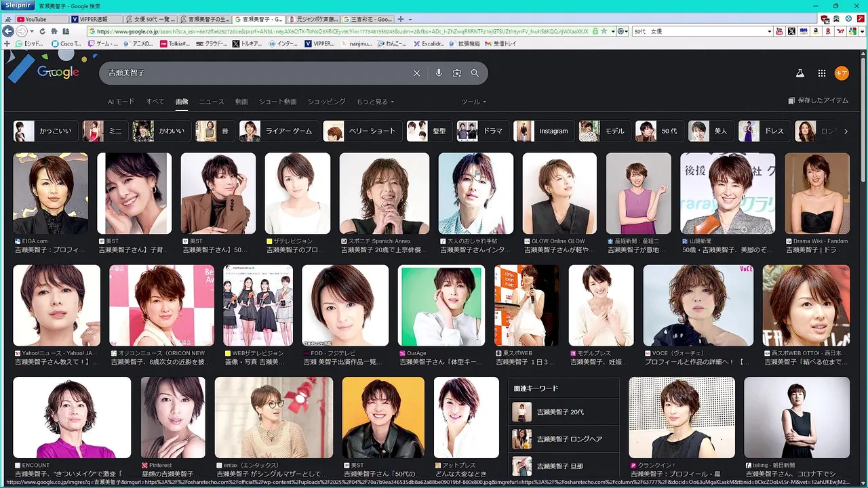This screenshot has width=868, height=488.
Task: Show more filter chips with right chevron
Action: [846, 131]
